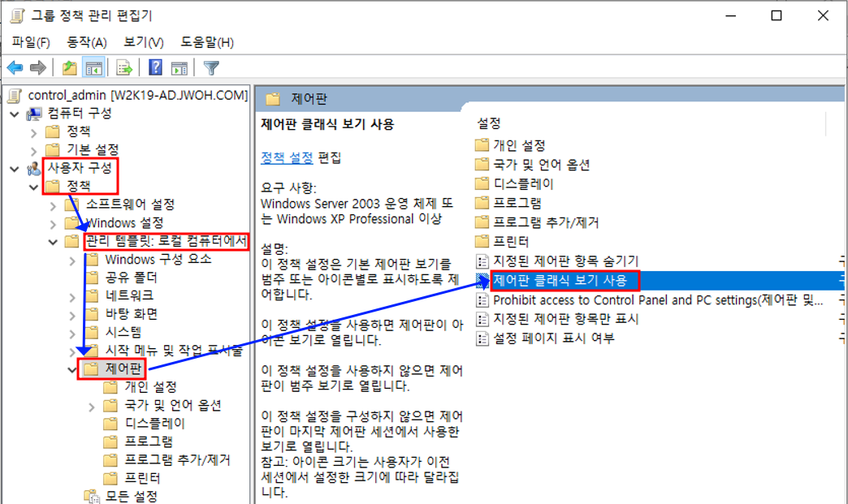The height and width of the screenshot is (504, 848).
Task: Expand 국가 및 언어 옵션 in tree
Action: pyautogui.click(x=92, y=407)
